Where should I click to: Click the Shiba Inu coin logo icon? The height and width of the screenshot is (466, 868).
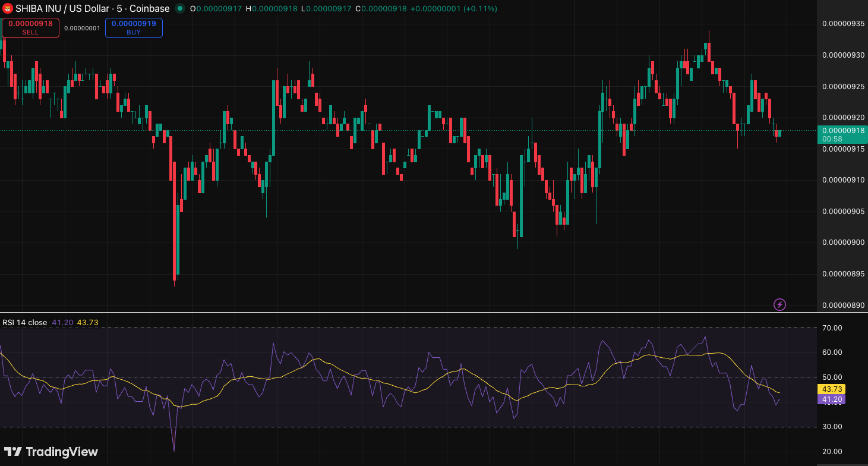point(8,9)
